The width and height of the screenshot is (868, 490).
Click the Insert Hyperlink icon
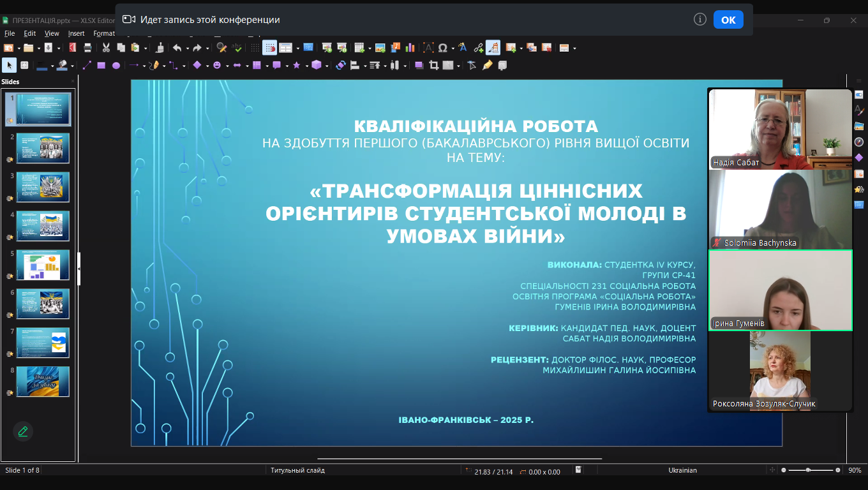(478, 48)
